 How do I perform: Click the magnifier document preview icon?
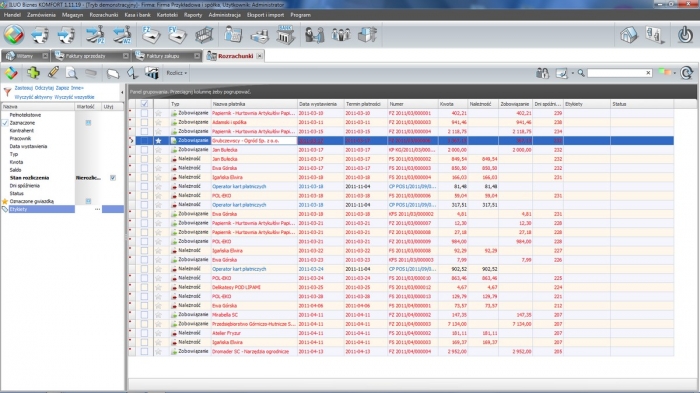pos(71,73)
